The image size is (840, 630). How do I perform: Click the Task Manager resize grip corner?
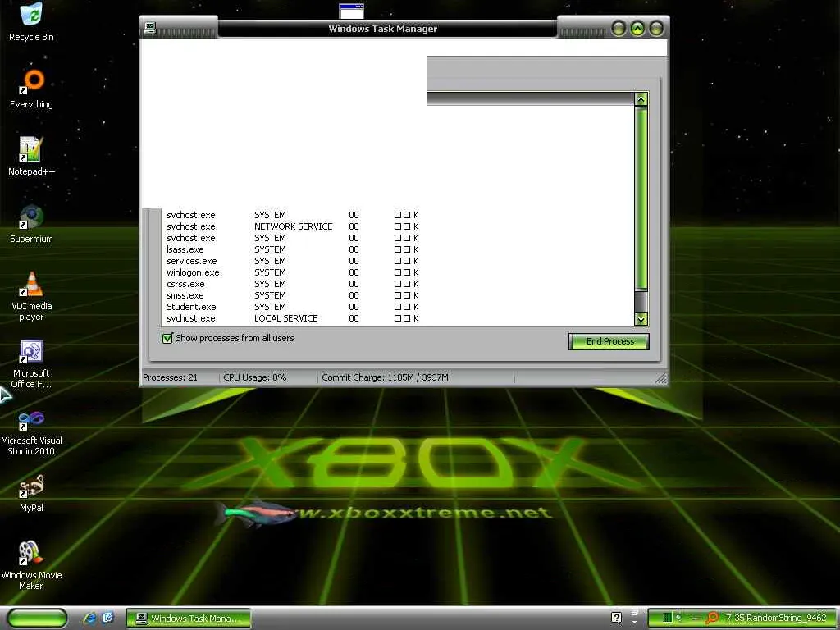(662, 379)
